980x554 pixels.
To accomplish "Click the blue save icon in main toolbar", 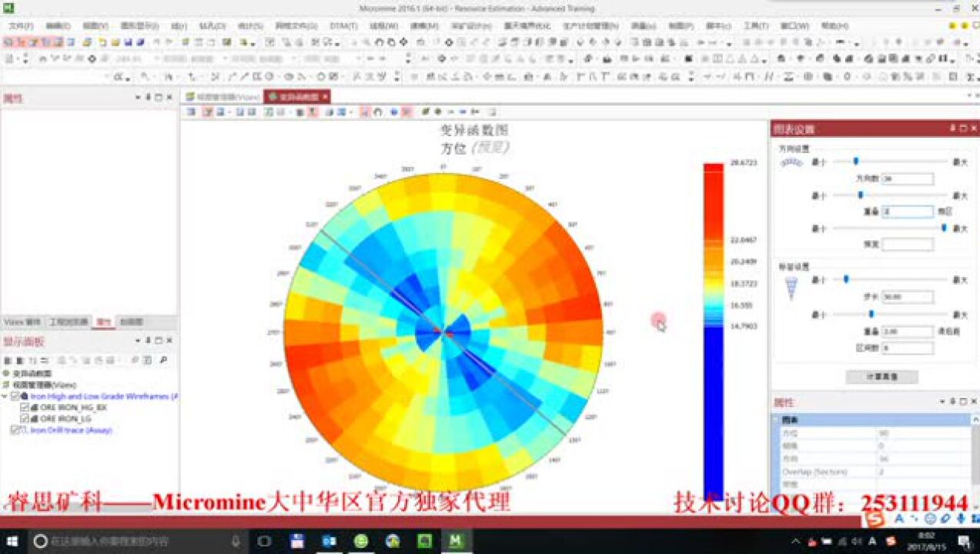I will [x=128, y=42].
